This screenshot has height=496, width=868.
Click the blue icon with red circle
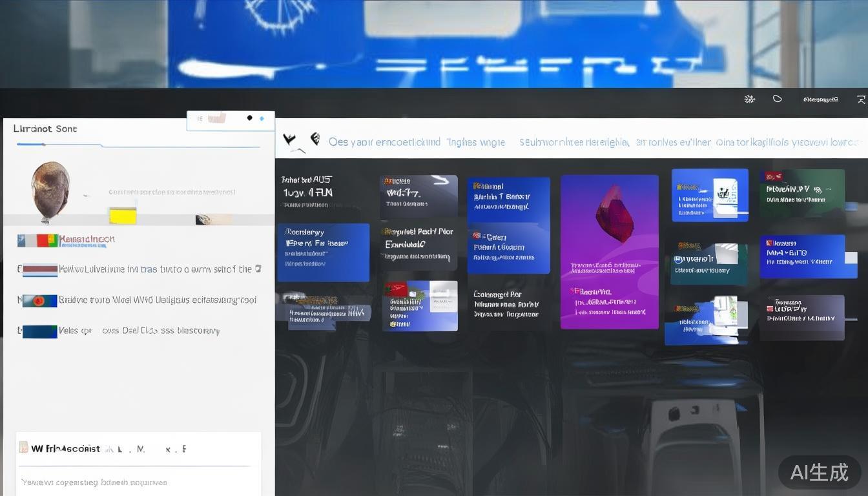point(39,300)
